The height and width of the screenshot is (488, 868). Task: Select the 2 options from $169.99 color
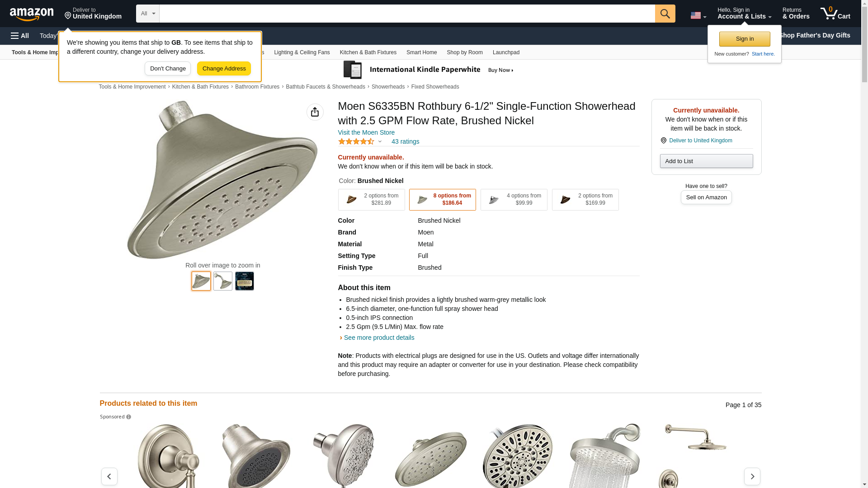(x=585, y=199)
